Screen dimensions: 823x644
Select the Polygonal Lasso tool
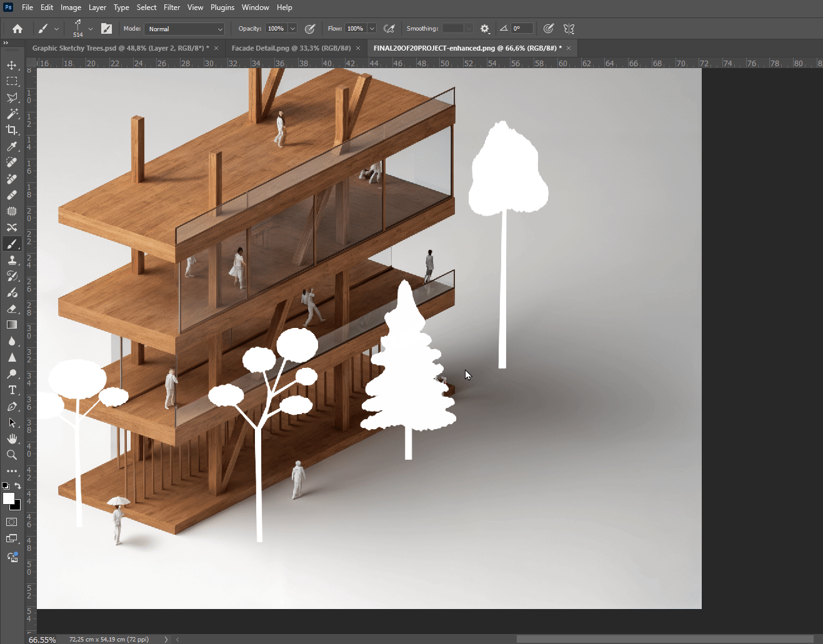(x=12, y=97)
